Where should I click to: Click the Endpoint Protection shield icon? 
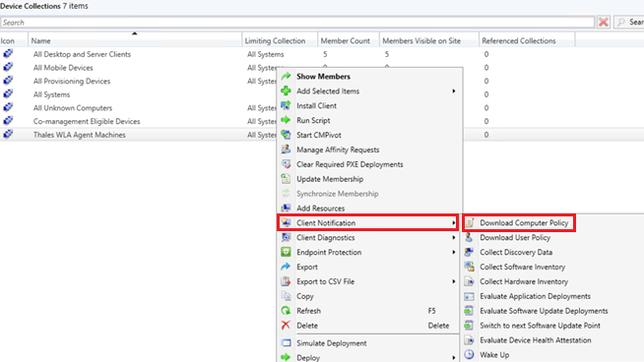(x=286, y=252)
